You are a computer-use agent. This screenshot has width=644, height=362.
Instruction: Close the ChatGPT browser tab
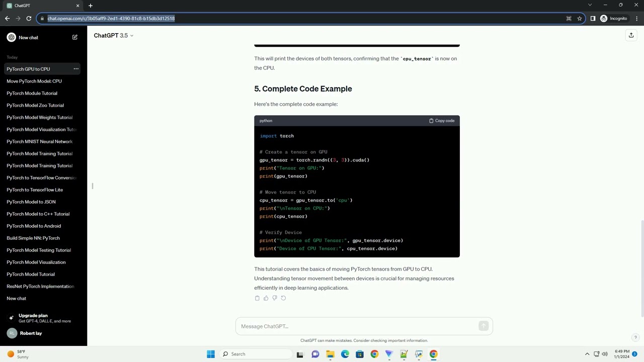(77, 6)
